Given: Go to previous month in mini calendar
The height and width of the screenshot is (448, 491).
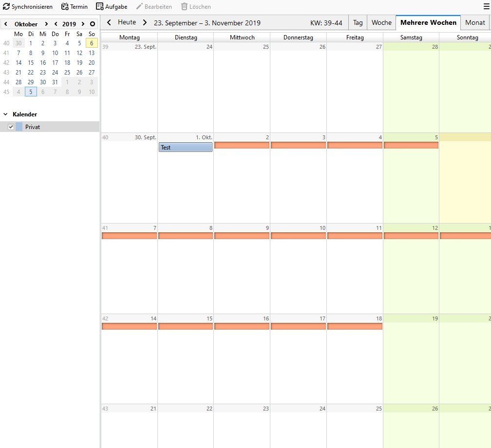Looking at the screenshot, I should (x=6, y=24).
